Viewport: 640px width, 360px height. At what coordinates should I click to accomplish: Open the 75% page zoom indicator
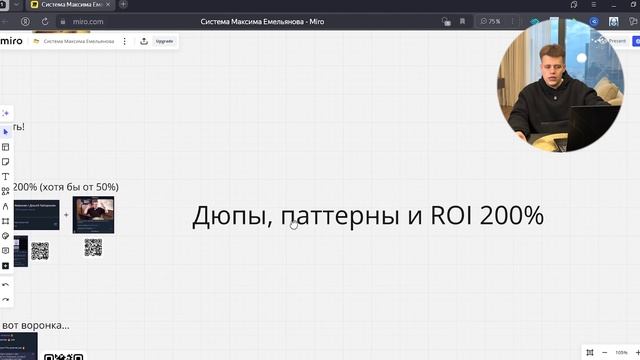(490, 21)
